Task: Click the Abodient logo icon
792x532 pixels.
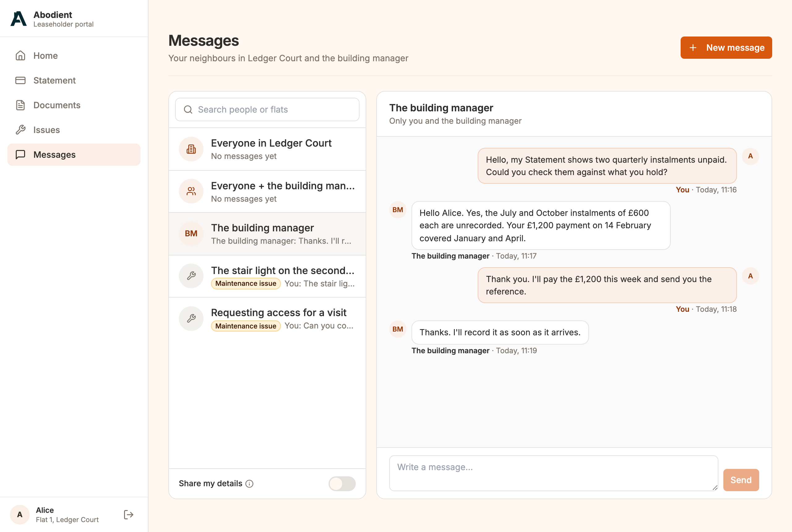Action: 18,19
